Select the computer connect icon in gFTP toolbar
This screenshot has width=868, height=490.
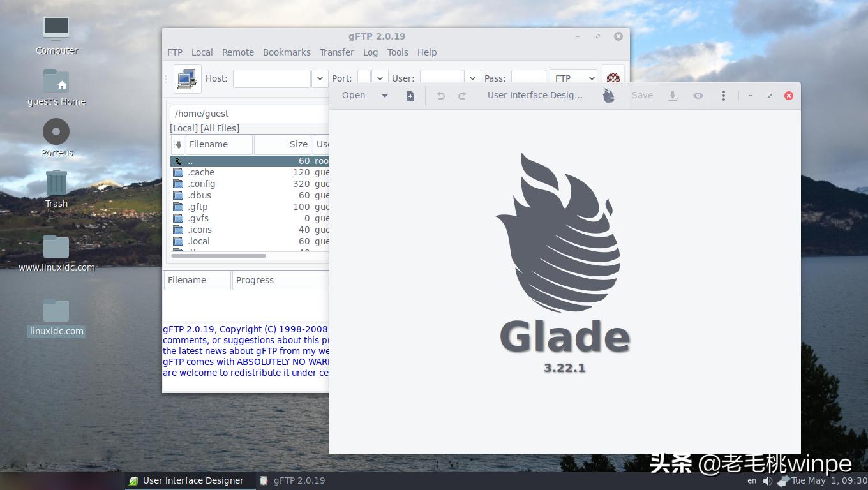click(186, 78)
